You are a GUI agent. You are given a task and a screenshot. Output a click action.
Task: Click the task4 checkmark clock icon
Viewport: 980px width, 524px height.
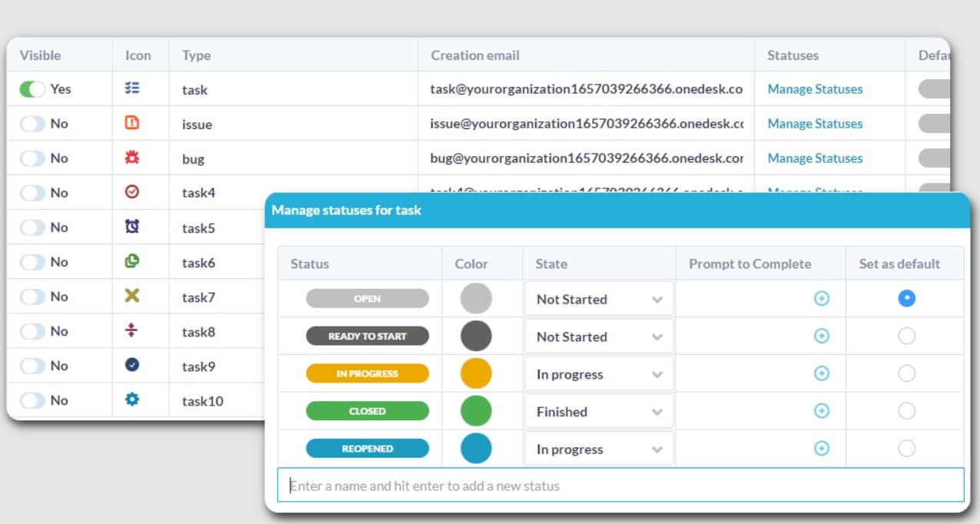131,192
